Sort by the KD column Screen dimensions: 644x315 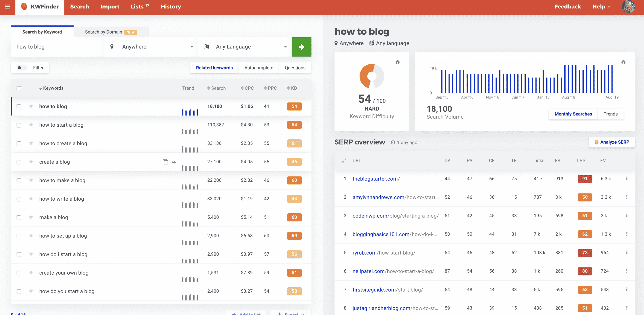point(292,88)
